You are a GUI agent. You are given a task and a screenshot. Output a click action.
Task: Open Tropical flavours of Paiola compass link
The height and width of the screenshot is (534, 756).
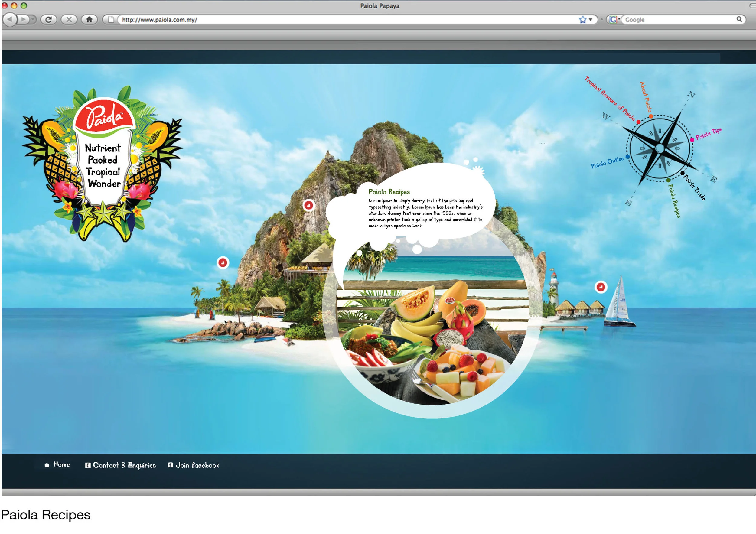610,99
